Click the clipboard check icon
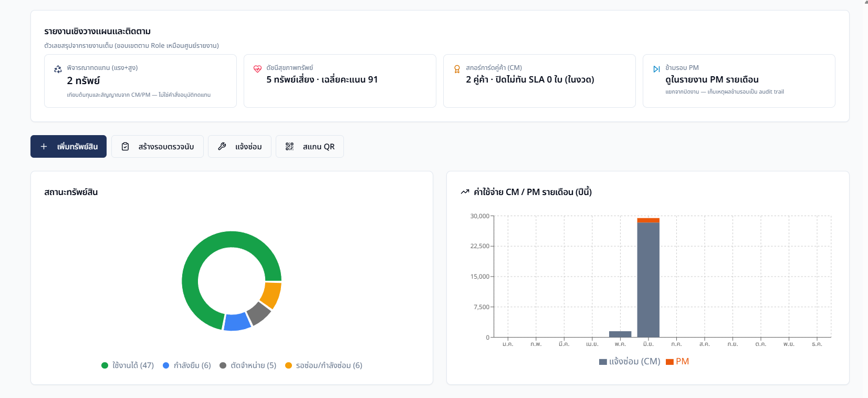The image size is (868, 398). click(x=125, y=147)
